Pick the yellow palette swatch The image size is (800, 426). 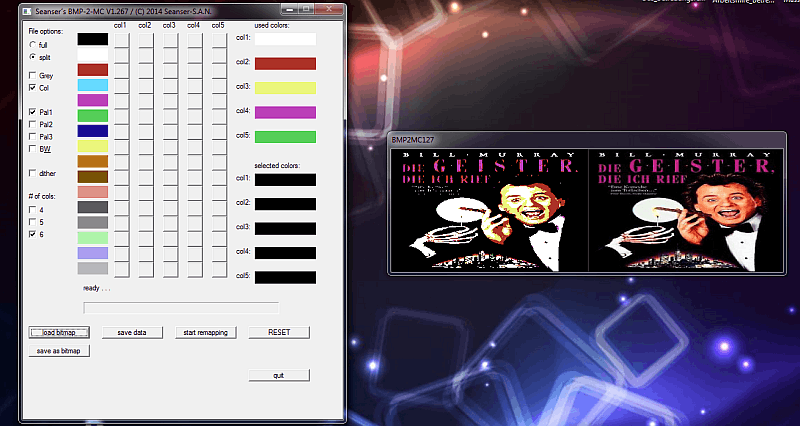click(x=93, y=146)
